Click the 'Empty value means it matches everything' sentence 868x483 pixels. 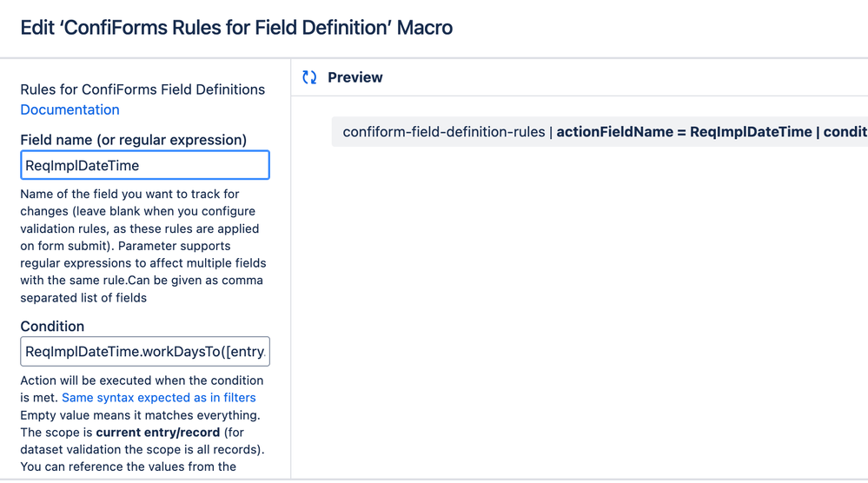[x=140, y=415]
